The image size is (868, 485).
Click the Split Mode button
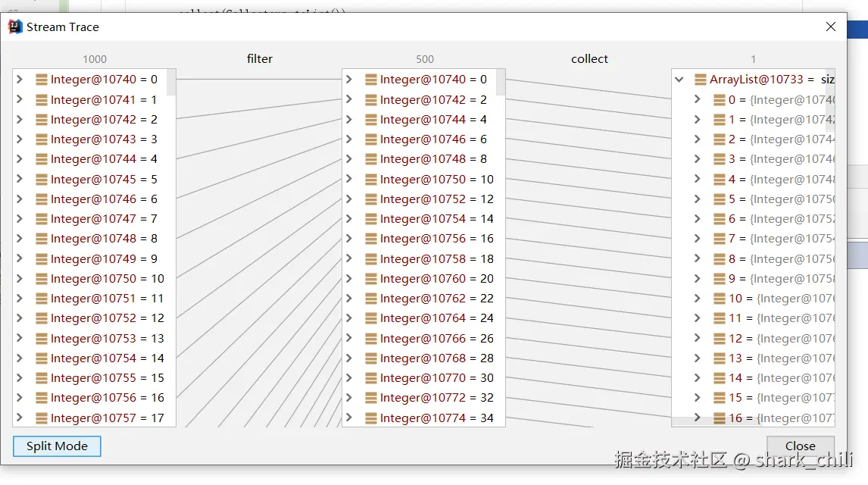pyautogui.click(x=57, y=446)
